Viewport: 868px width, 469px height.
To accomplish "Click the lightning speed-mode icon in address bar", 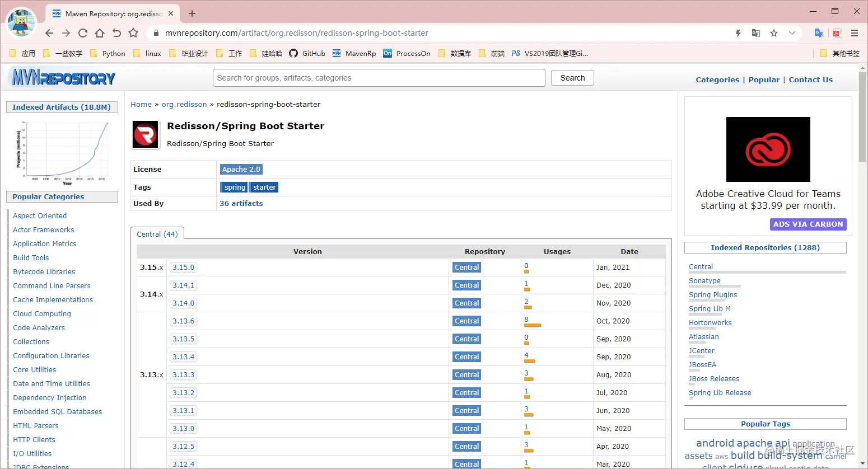I will (x=738, y=33).
